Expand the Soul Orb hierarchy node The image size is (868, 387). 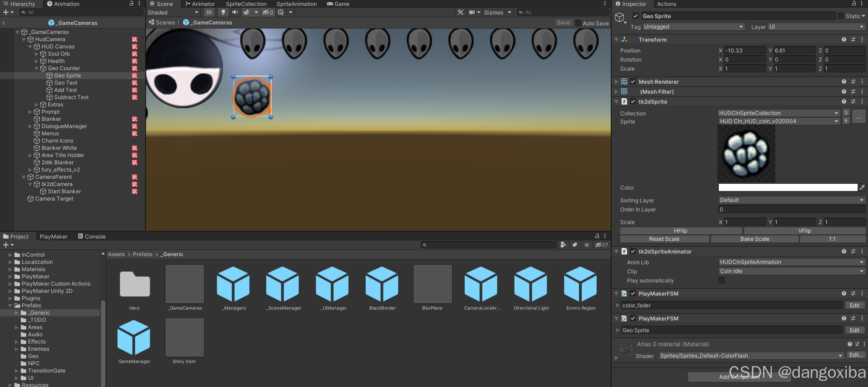(37, 54)
